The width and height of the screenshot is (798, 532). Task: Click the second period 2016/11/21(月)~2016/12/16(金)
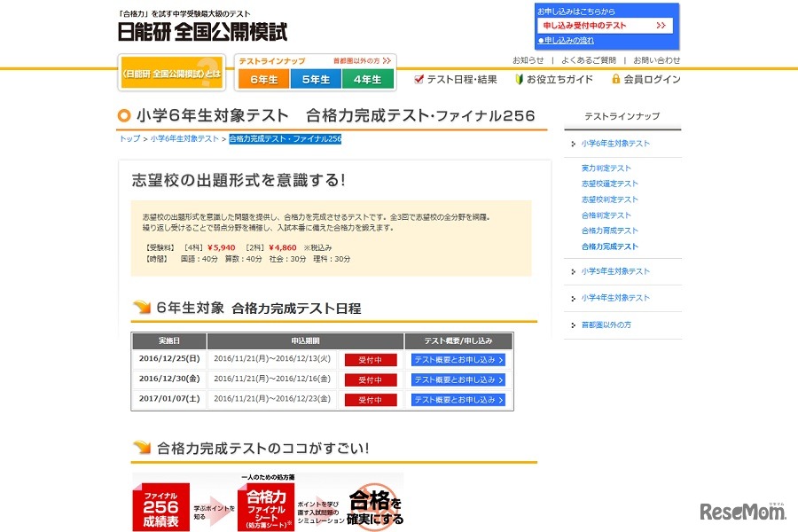272,379
